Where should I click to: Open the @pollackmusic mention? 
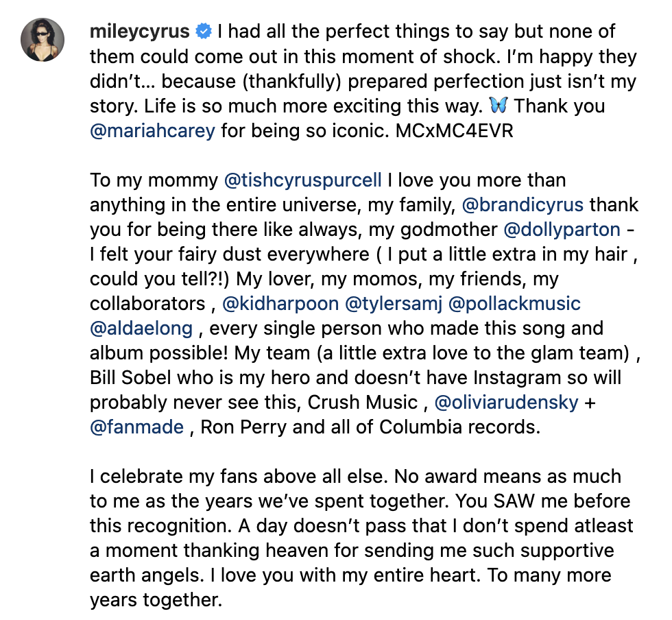pos(514,304)
